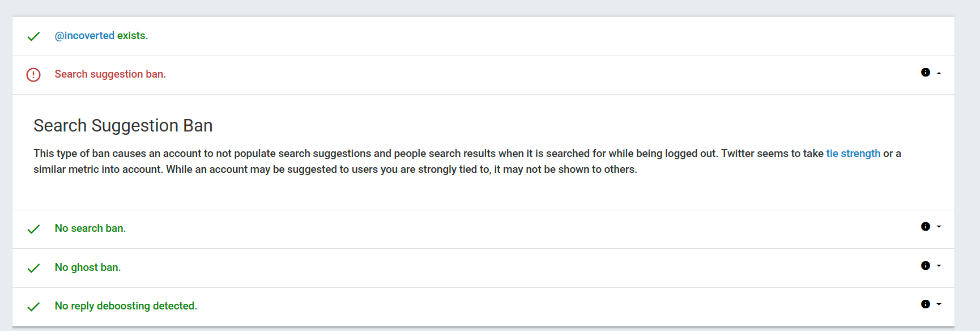Click the No reply deboosting detected label

point(126,306)
